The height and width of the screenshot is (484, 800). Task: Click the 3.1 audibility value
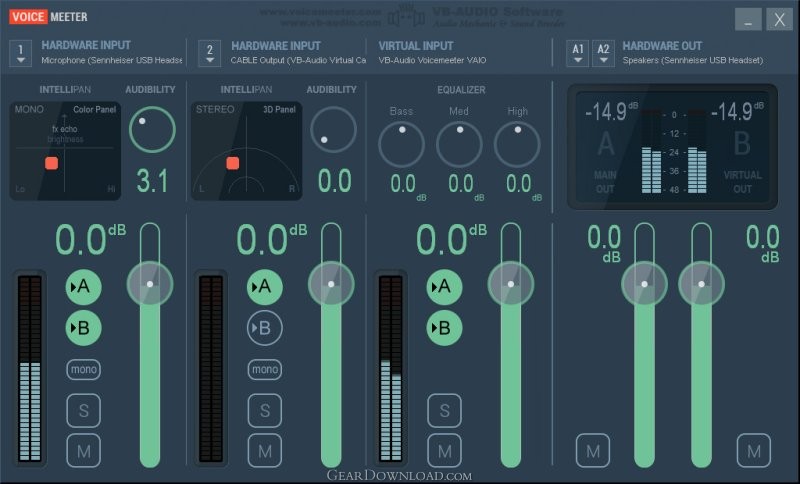click(x=152, y=181)
